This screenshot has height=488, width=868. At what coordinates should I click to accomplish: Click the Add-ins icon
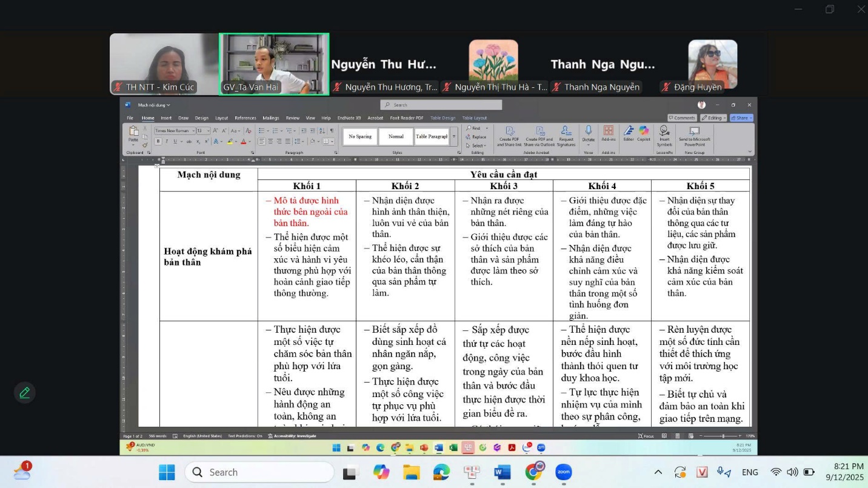pyautogui.click(x=608, y=132)
